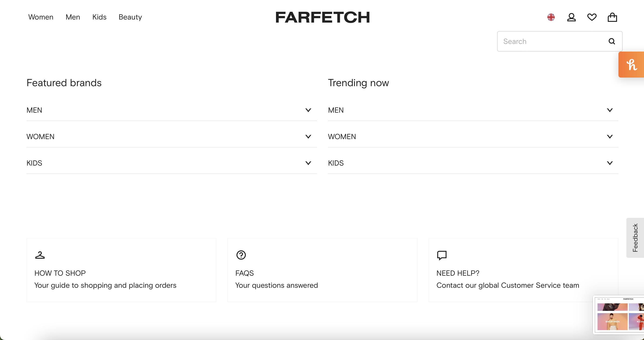Open the Honey extension badge
The image size is (644, 340).
coord(631,65)
